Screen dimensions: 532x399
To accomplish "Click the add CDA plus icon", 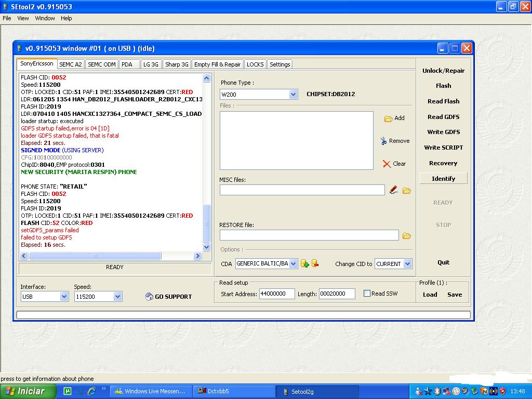I will coord(304,263).
